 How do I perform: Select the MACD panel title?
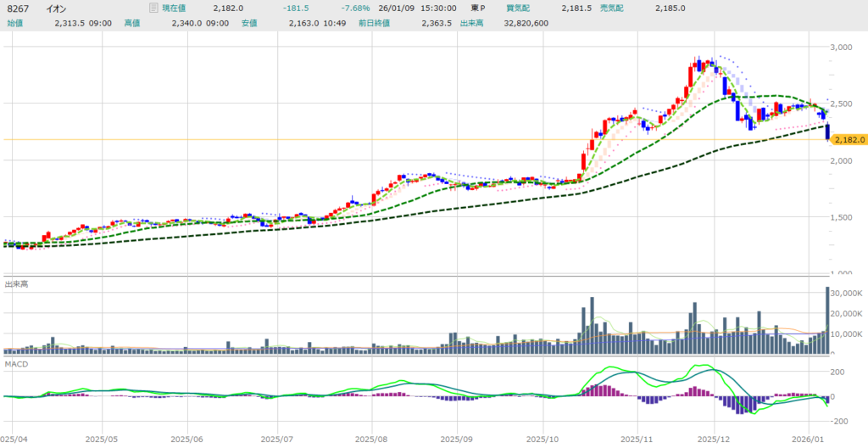pyautogui.click(x=15, y=363)
